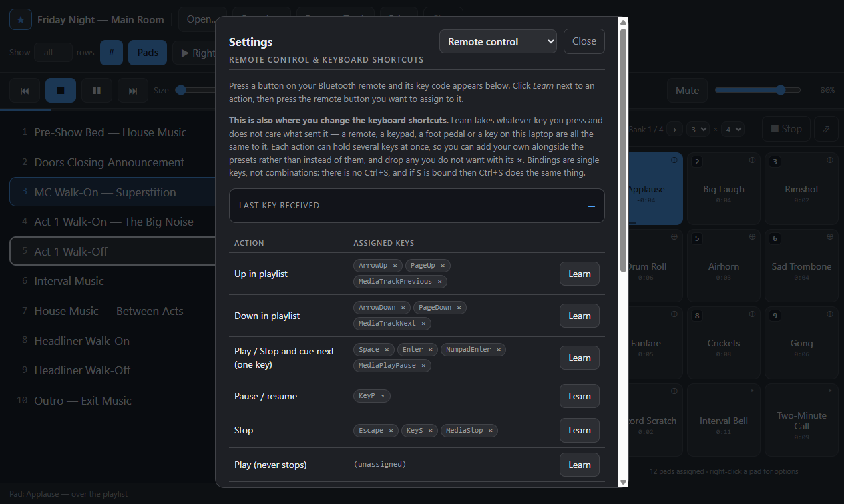Jump to previous track in transport bar
Screen dimensions: 844x504
pos(25,91)
